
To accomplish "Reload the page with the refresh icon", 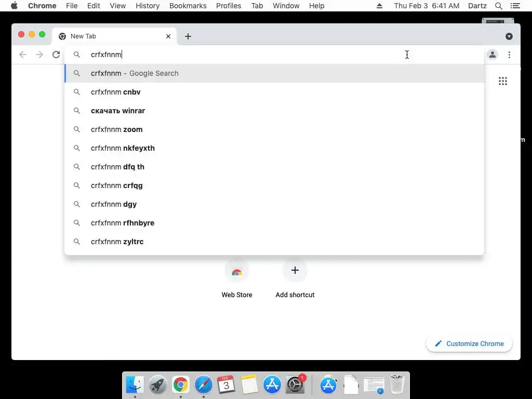I will coord(56,55).
